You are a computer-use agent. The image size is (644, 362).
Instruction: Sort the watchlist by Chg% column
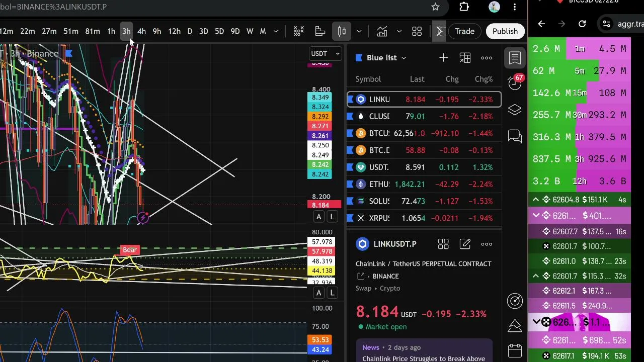(484, 79)
